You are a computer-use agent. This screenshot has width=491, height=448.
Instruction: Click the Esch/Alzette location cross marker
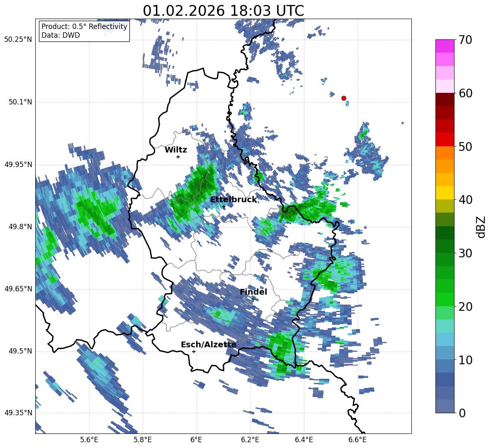pyautogui.click(x=194, y=351)
